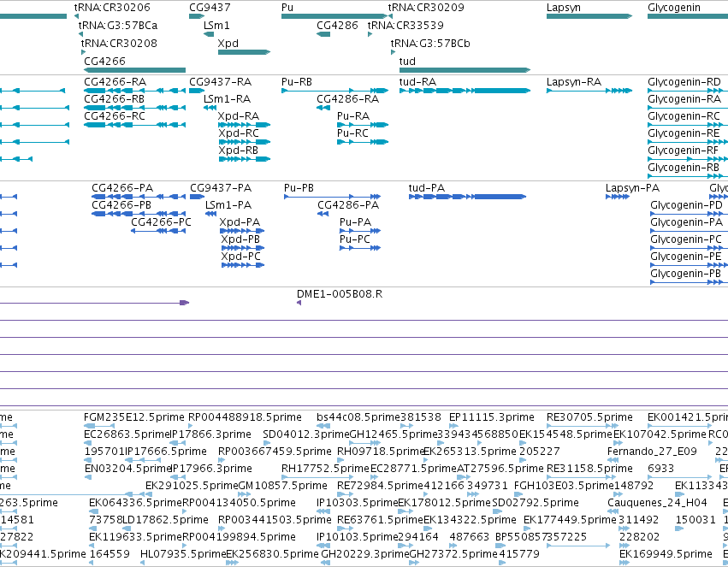Viewport: 728px width, 567px height.
Task: Choose the LSm1-PA protein annotation
Action: [x=210, y=214]
